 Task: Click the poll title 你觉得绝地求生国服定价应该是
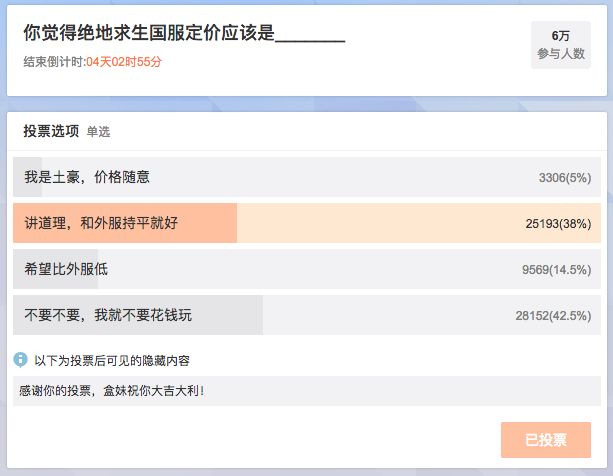[149, 32]
